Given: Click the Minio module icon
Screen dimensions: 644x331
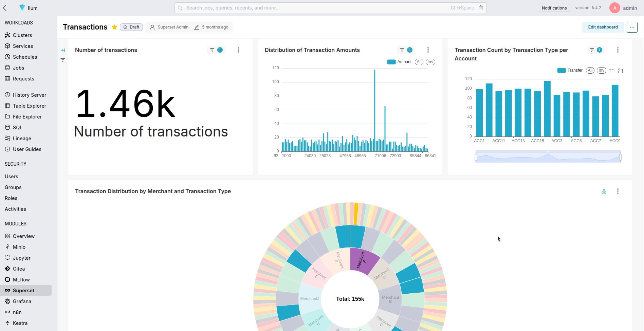Looking at the screenshot, I should point(7,247).
